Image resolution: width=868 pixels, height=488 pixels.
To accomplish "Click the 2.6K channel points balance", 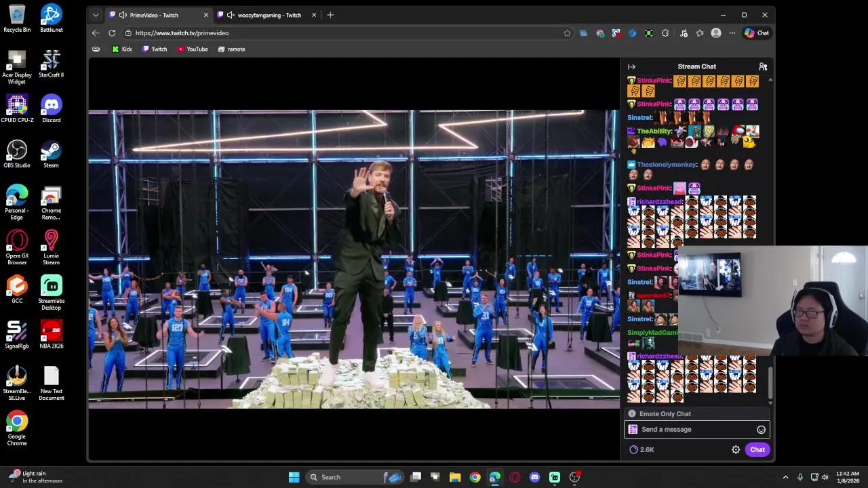I will 642,449.
